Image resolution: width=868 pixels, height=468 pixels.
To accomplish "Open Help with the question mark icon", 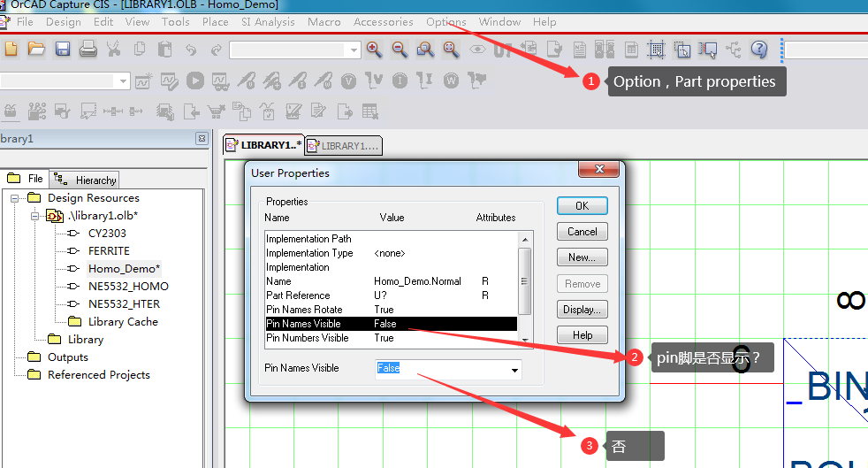I will pos(759,50).
